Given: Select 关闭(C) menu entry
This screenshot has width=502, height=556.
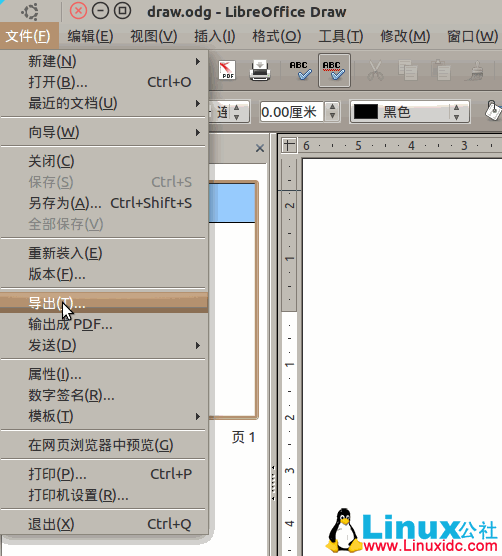Looking at the screenshot, I should tap(104, 161).
